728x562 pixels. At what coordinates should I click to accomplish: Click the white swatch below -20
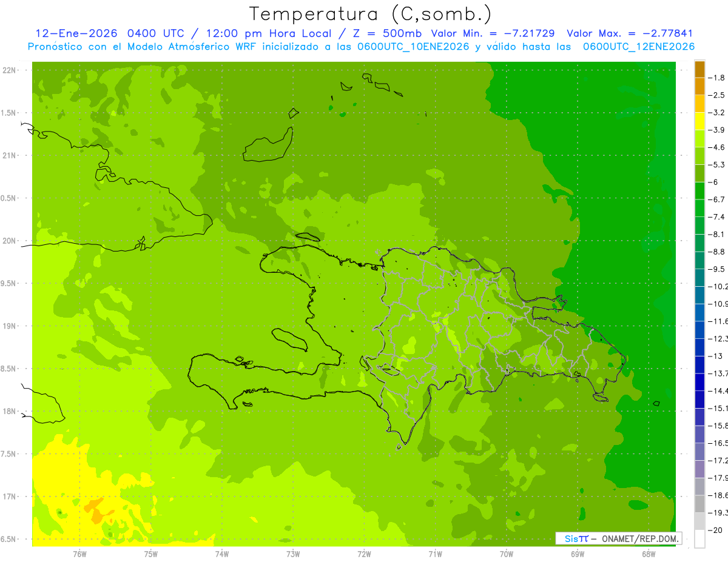699,539
